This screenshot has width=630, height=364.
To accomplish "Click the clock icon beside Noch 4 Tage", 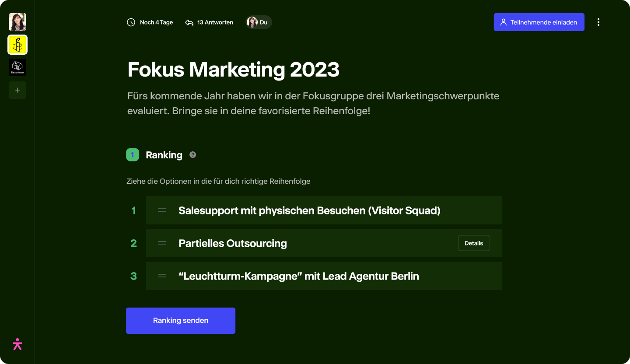I will (x=131, y=22).
